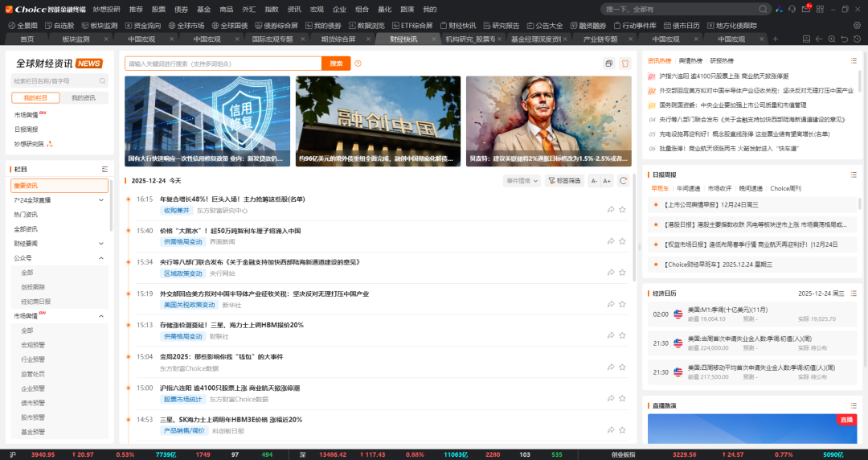Open 全球市场 from the toolbar

[x=186, y=26]
